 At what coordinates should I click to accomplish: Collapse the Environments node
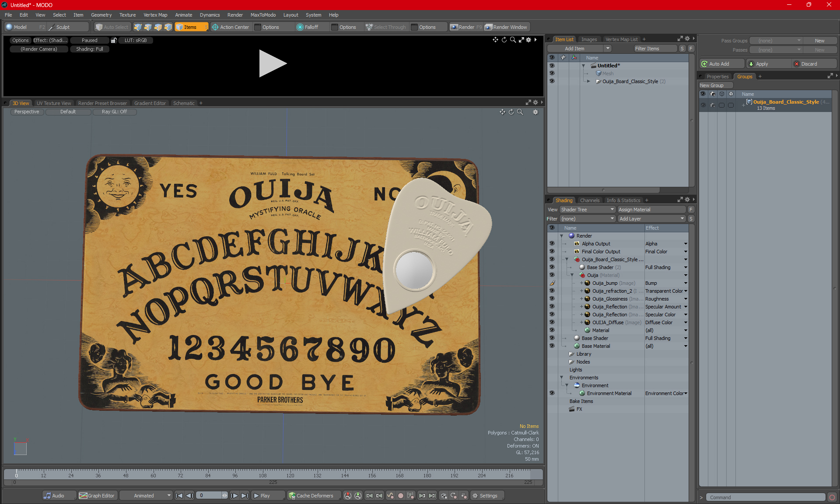click(562, 378)
